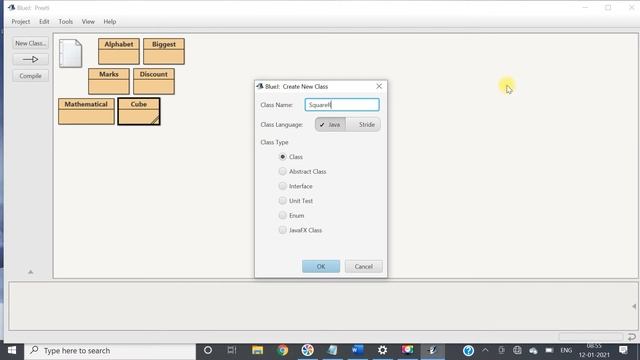
Task: Open the notepad taskbar app
Action: 333,350
